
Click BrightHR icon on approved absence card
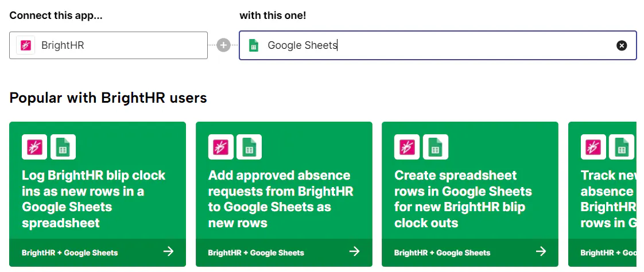pos(220,147)
